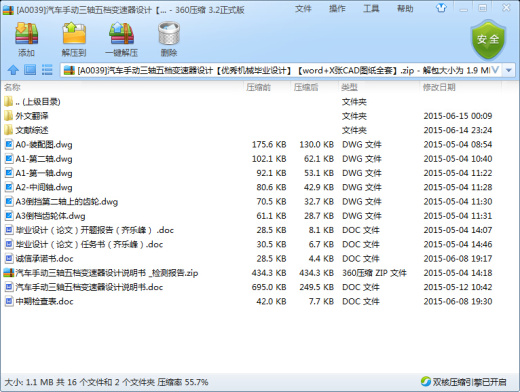Switch to icon view mode button
The height and width of the screenshot is (392, 520).
point(30,70)
